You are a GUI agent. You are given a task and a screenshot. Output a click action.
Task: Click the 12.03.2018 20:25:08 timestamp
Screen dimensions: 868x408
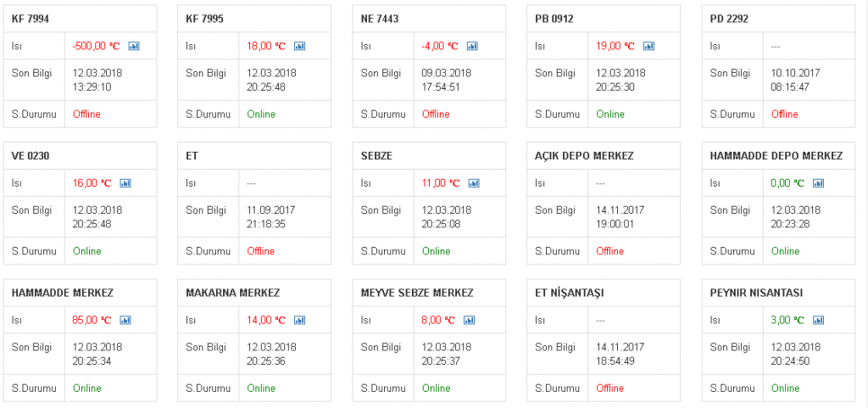point(447,216)
